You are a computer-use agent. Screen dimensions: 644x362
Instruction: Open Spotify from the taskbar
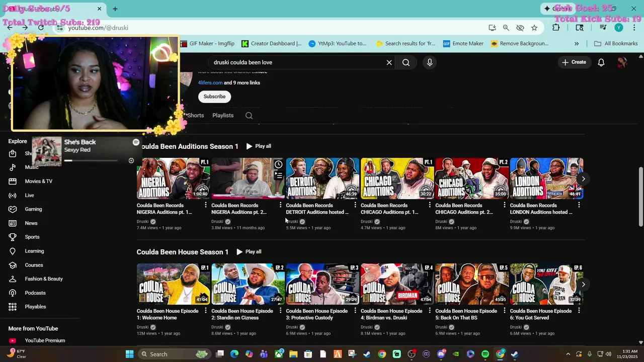(485, 354)
